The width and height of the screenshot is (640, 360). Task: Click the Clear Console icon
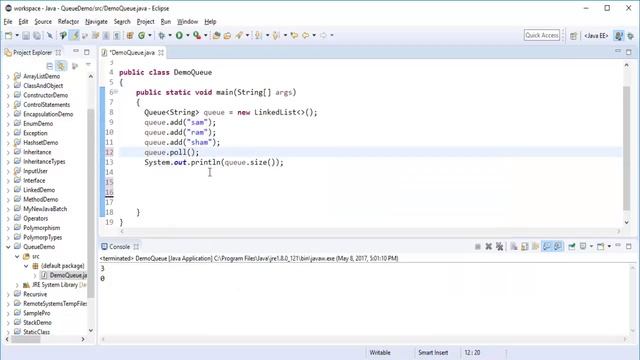pos(514,247)
